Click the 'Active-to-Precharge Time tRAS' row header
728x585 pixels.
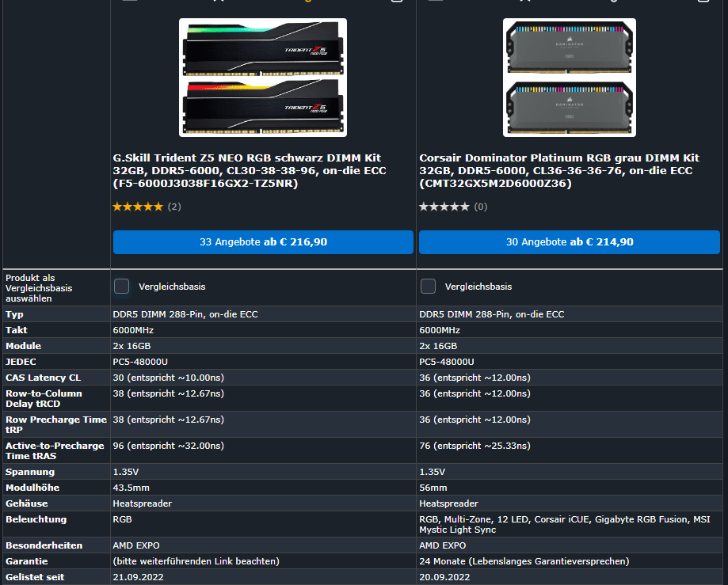click(x=55, y=450)
